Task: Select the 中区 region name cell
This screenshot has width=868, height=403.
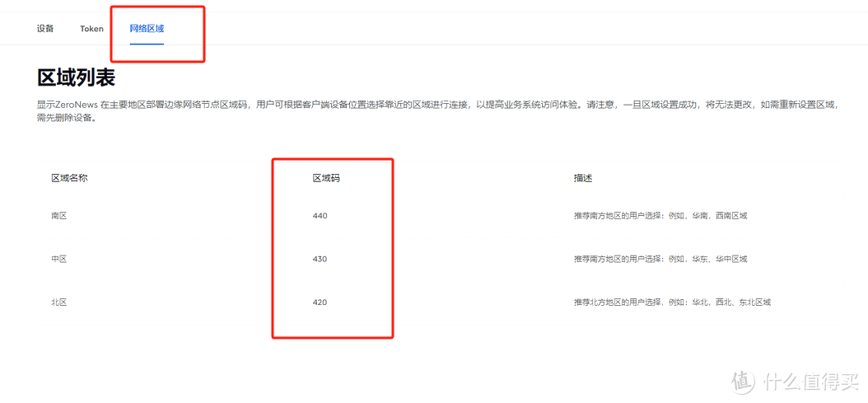Action: [58, 259]
